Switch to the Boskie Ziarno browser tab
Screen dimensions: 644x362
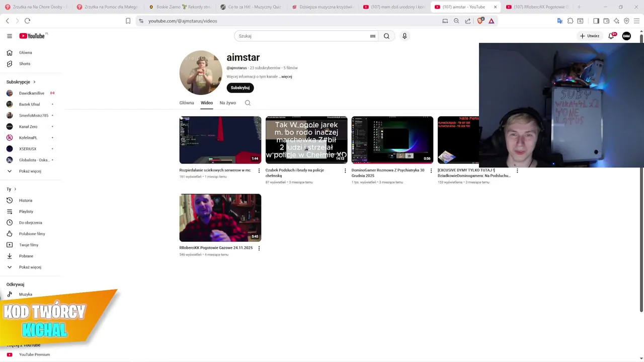click(180, 7)
